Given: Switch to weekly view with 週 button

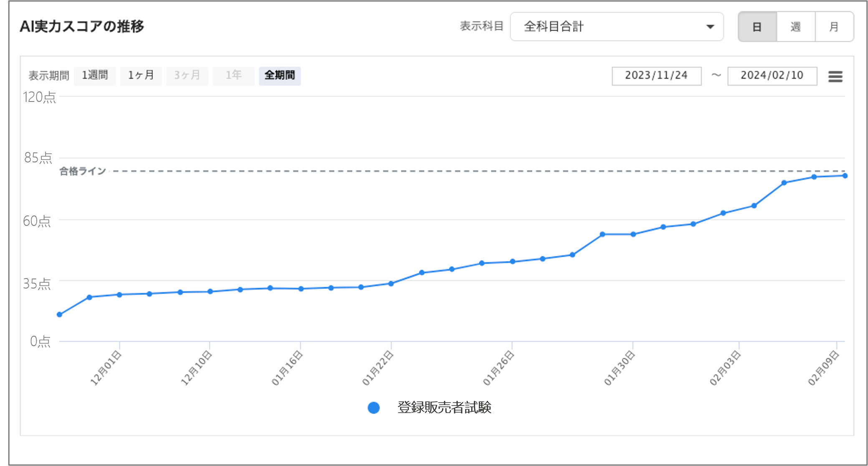Looking at the screenshot, I should tap(795, 27).
